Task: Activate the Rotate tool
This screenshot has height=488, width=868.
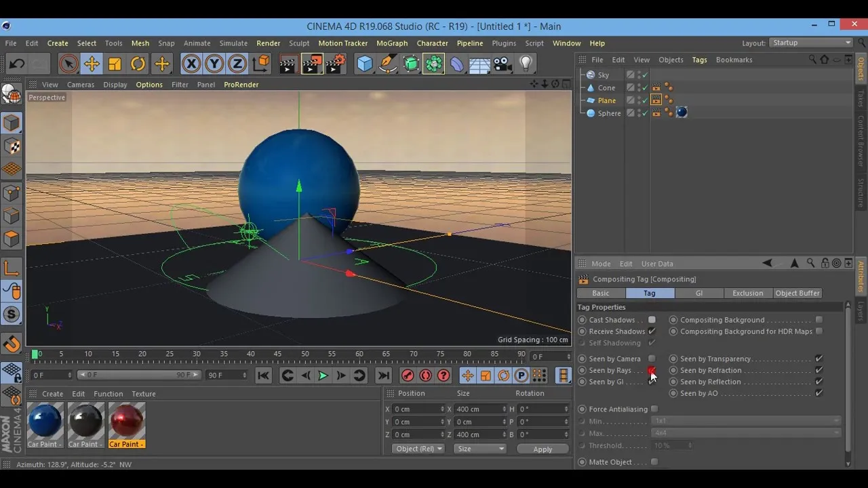Action: (138, 64)
